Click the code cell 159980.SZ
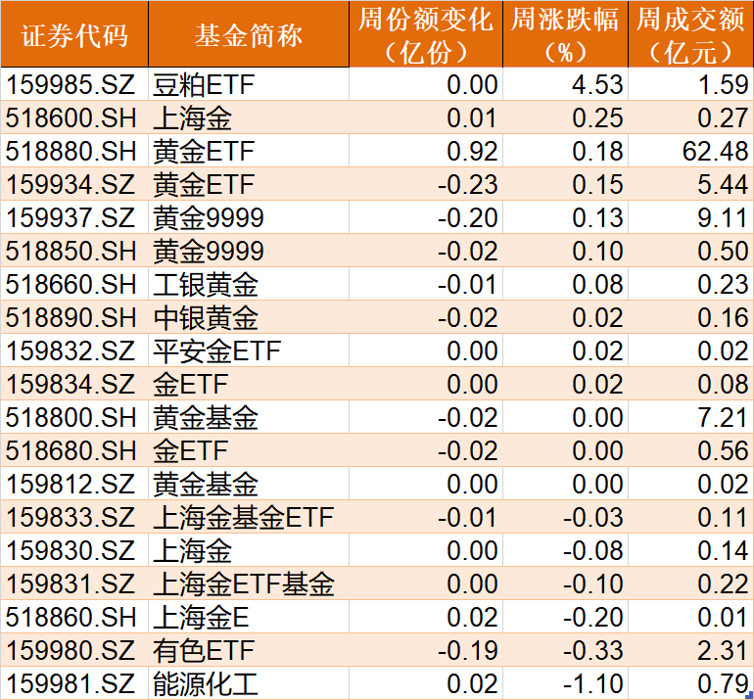 click(71, 650)
